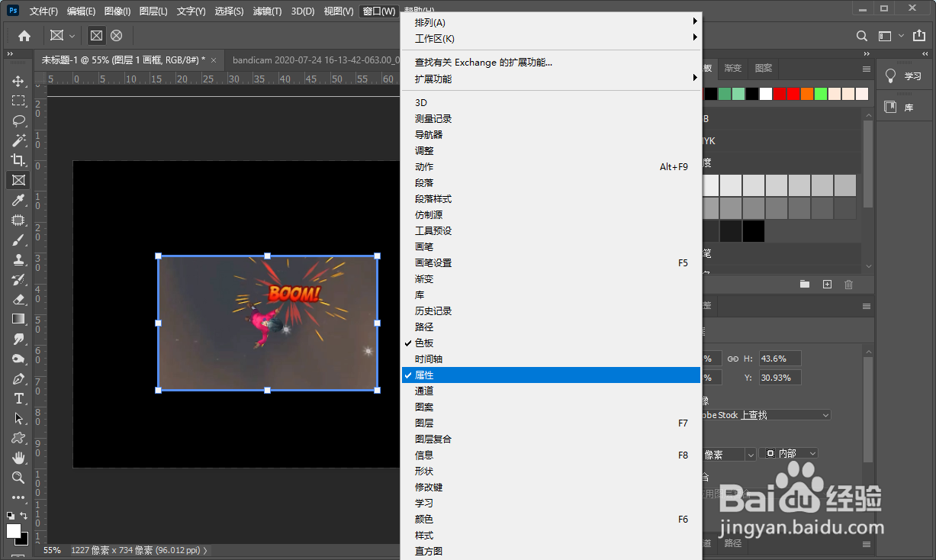
Task: Select the Magic Wand tool
Action: click(18, 140)
